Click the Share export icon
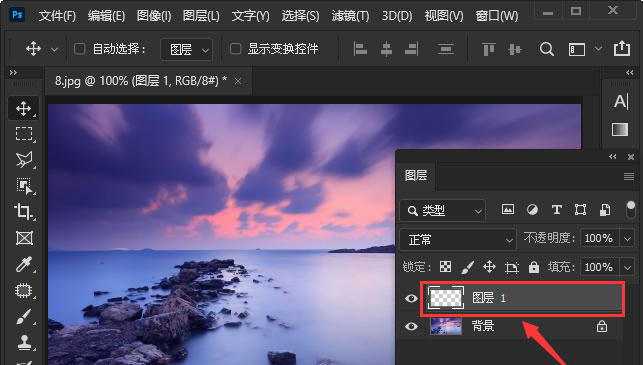This screenshot has height=365, width=643. pos(622,48)
